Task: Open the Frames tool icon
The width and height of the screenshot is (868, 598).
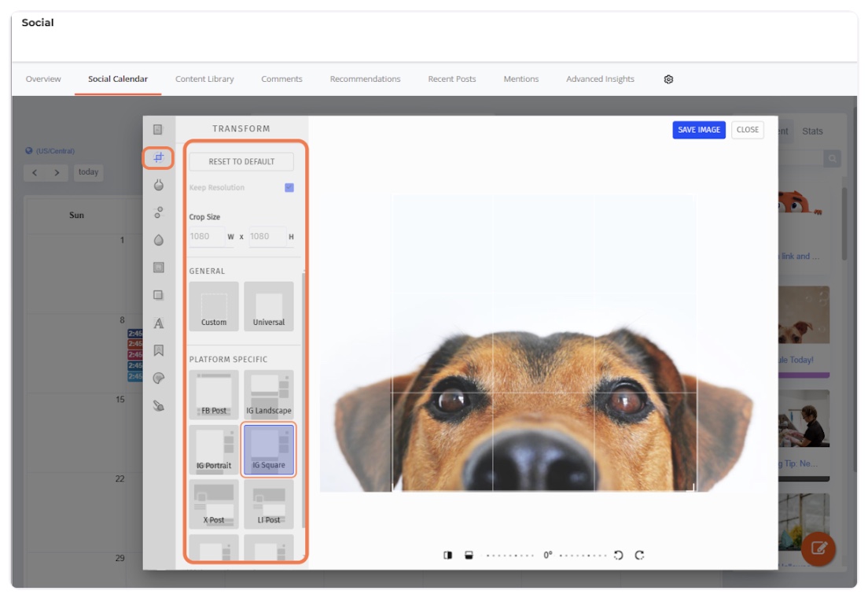Action: click(158, 268)
